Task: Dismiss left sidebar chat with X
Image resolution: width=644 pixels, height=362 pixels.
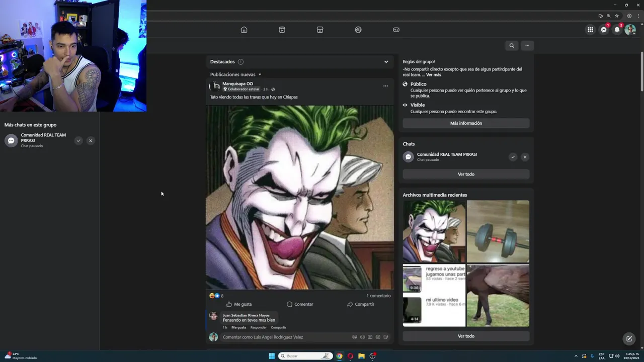Action: tap(91, 141)
